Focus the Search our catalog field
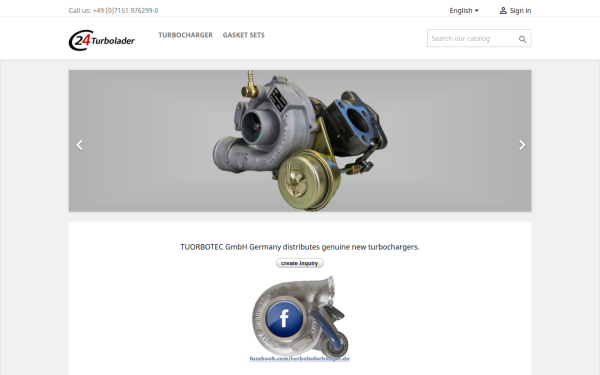Screen dimensions: 600x375 [479, 38]
